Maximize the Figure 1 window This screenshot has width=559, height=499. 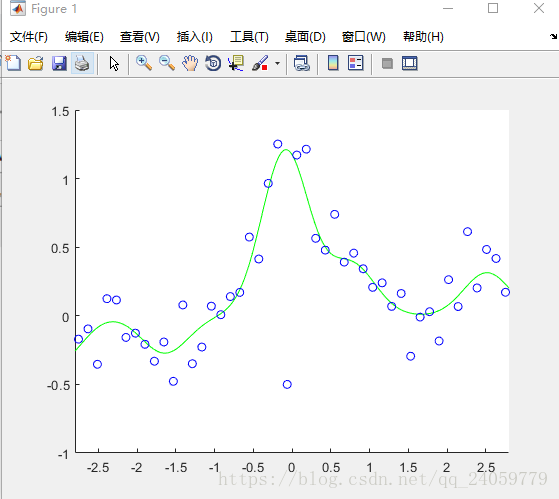tap(493, 8)
